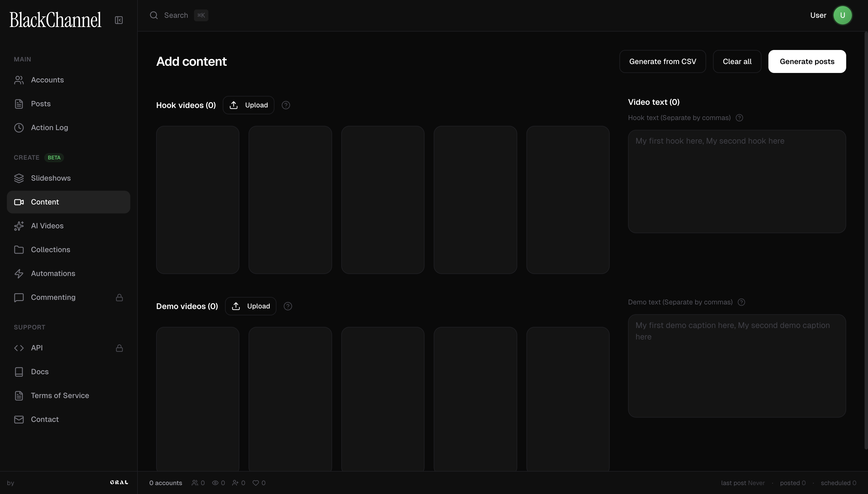Collapse the sidebar panel
This screenshot has width=868, height=494.
118,20
